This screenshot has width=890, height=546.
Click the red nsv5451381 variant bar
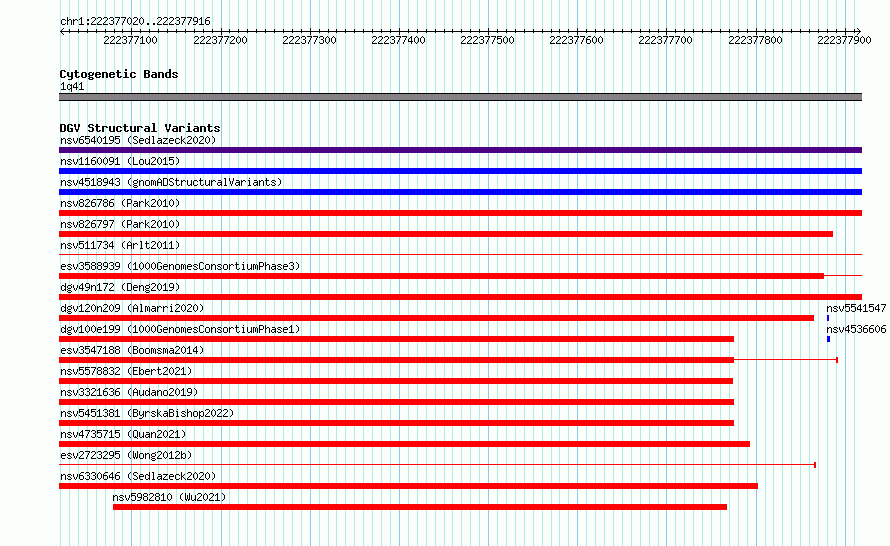click(x=397, y=423)
